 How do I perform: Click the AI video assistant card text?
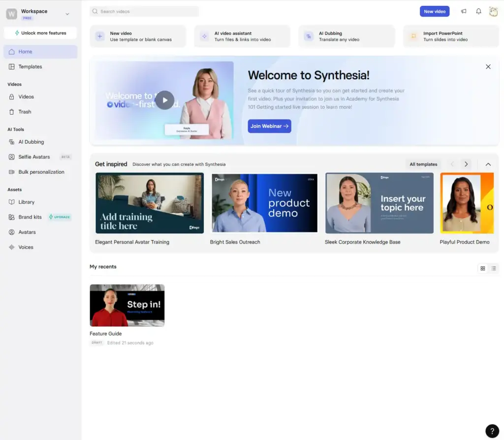243,36
